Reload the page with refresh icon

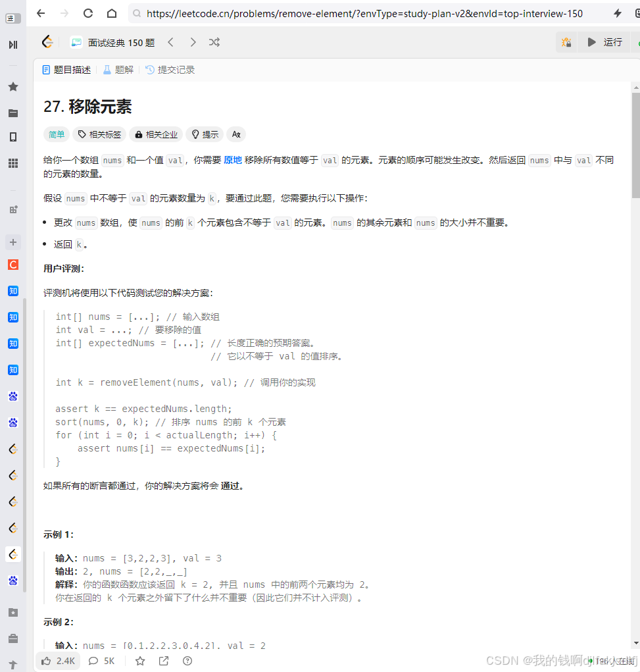[x=88, y=13]
